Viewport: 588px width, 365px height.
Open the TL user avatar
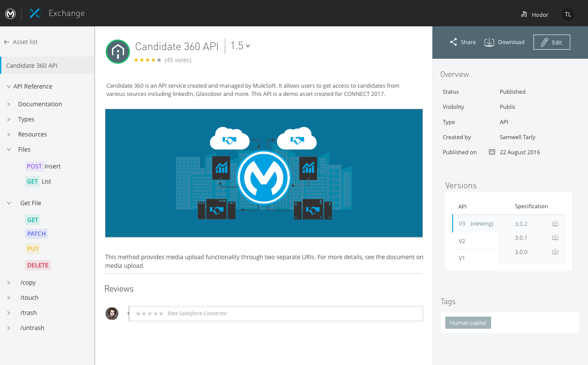[x=568, y=14]
